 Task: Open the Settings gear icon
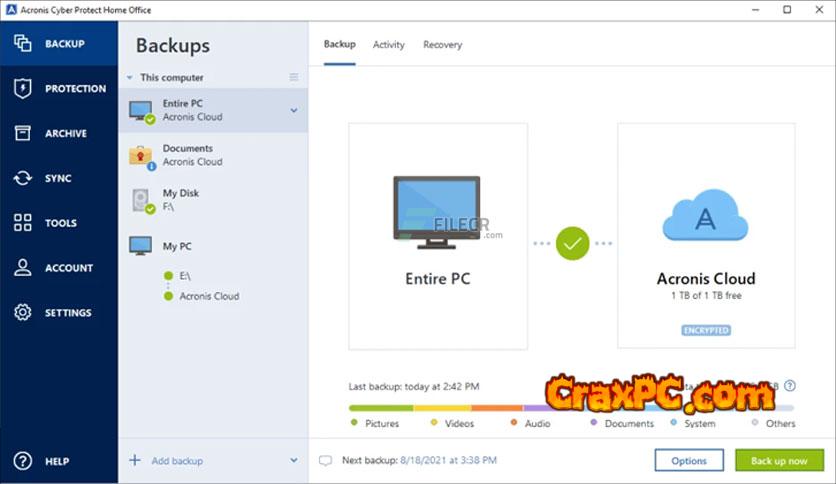[x=22, y=312]
